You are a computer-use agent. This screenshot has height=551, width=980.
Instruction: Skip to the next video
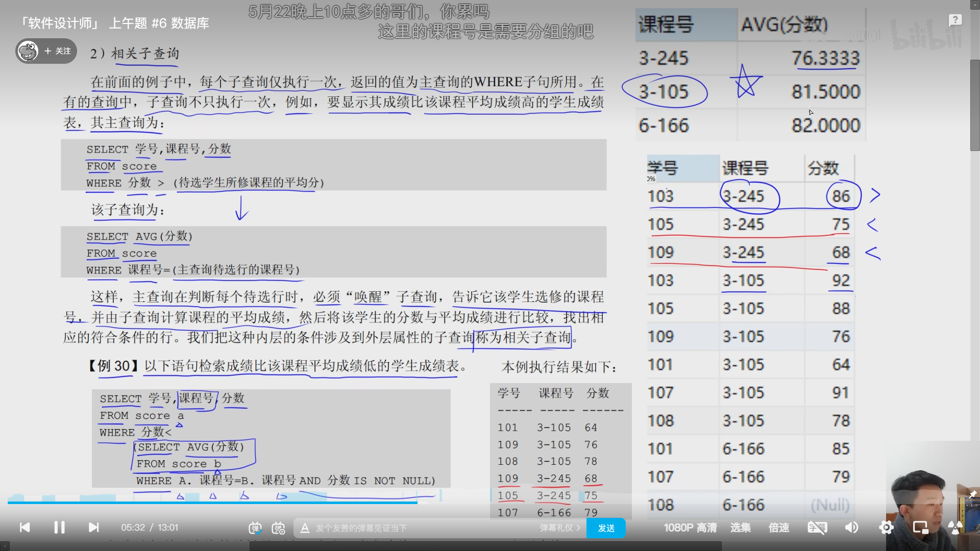click(x=93, y=528)
